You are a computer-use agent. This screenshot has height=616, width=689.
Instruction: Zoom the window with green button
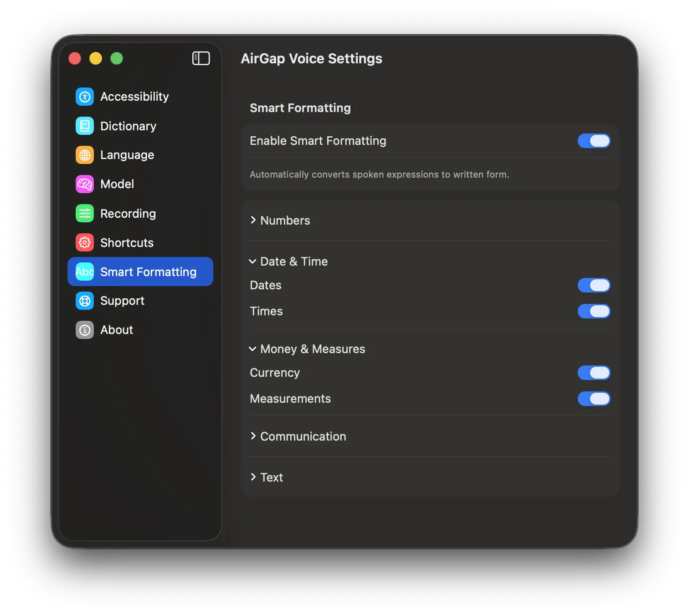click(x=117, y=58)
